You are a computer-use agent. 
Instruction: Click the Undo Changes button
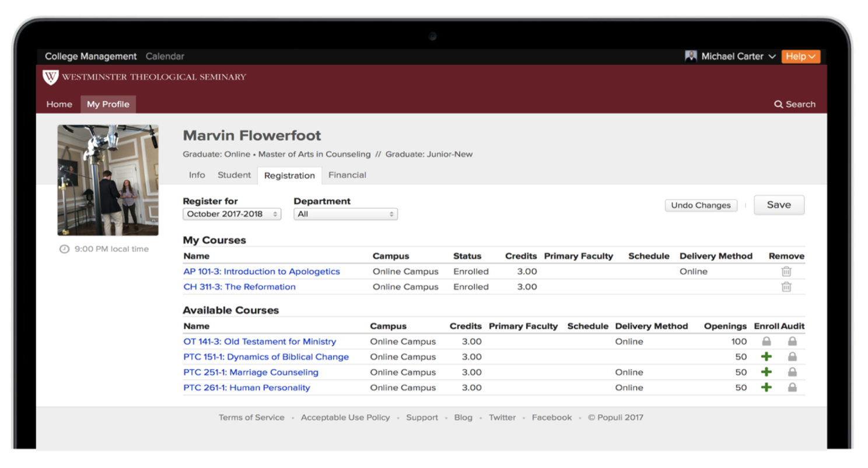(x=701, y=205)
